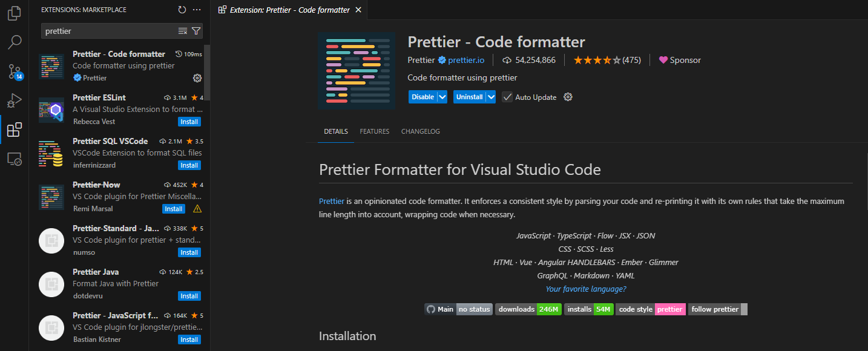
Task: Open dropdown arrow next to Uninstall
Action: tap(491, 97)
